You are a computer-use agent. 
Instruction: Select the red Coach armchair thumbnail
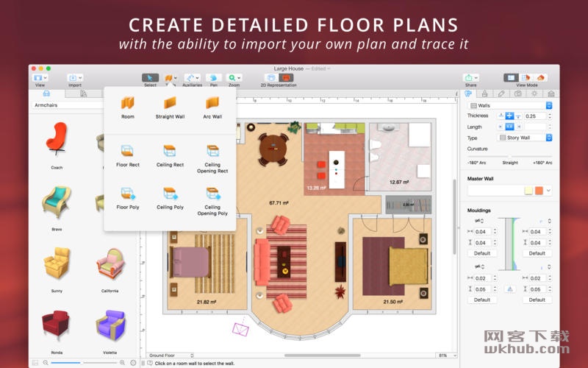coord(57,139)
